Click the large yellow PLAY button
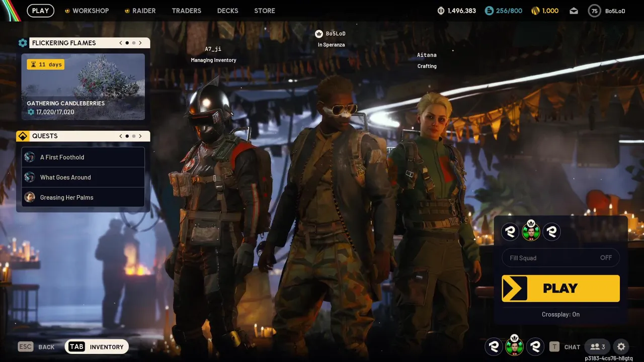Screen dimensions: 644x362 (x=560, y=288)
